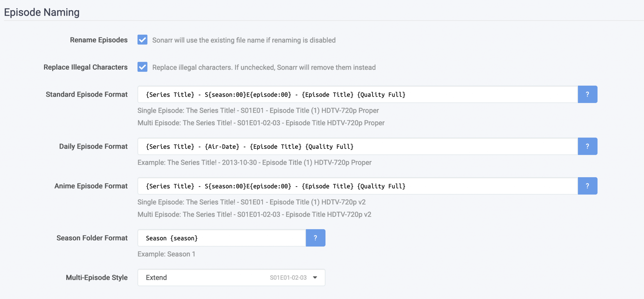The width and height of the screenshot is (644, 299).
Task: Open help for Daily Episode Format
Action: [587, 146]
